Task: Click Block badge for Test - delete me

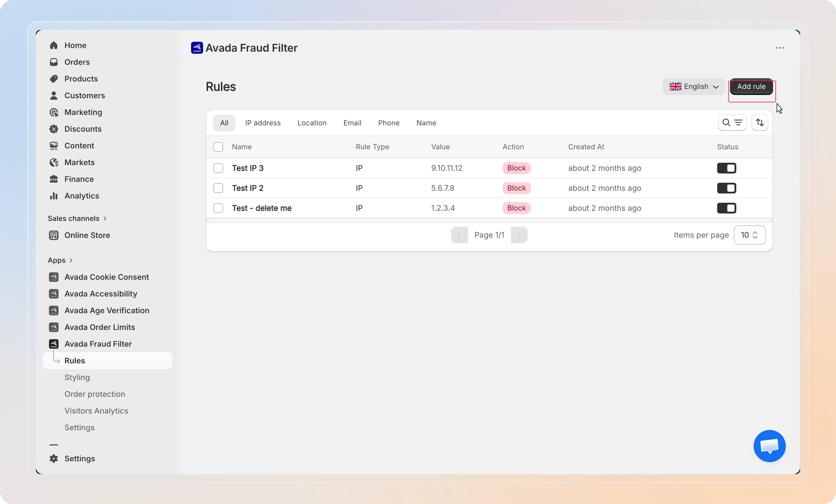Action: click(517, 208)
